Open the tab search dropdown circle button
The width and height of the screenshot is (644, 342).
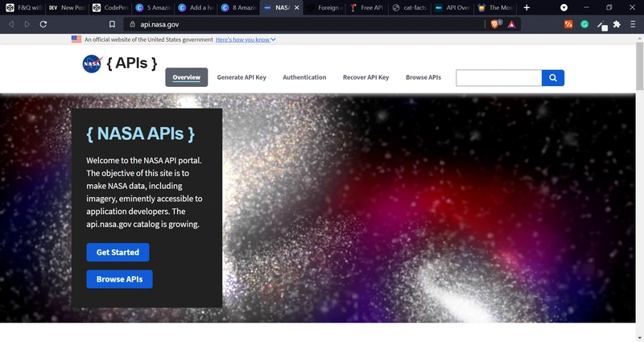tap(564, 7)
